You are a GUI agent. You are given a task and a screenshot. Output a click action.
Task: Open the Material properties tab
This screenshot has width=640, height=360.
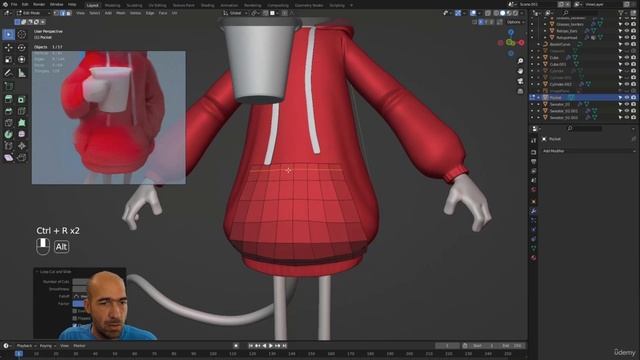coord(533,258)
